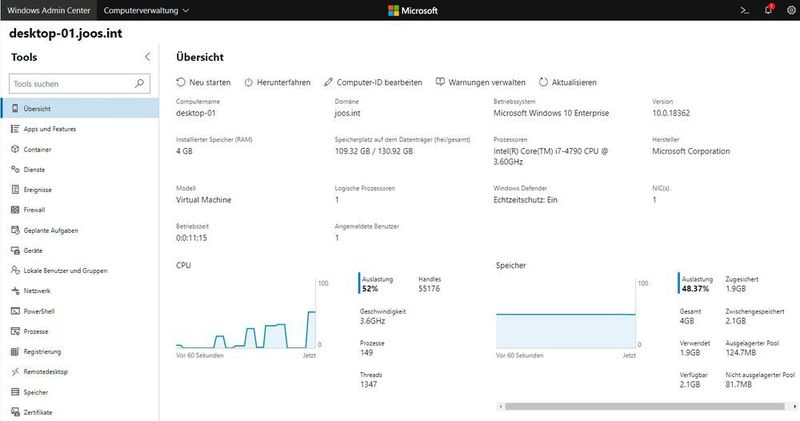Click the uptime value 0:0:11:15

191,238
